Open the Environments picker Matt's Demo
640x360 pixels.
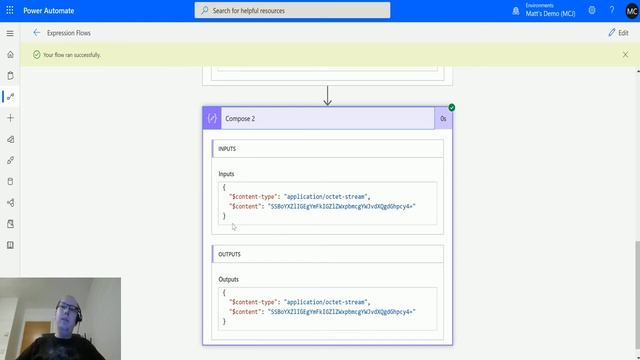(x=550, y=10)
